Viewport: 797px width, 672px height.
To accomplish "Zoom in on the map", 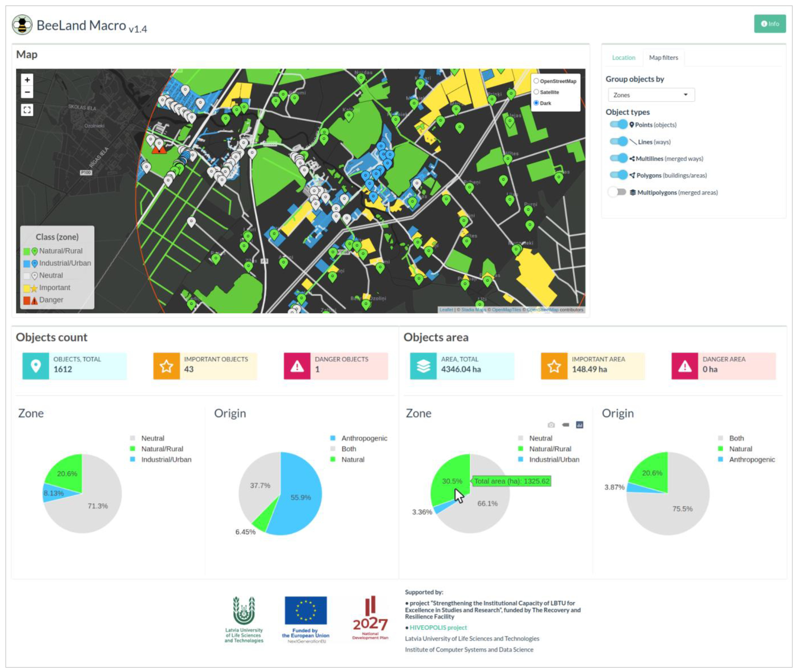I will [x=27, y=80].
